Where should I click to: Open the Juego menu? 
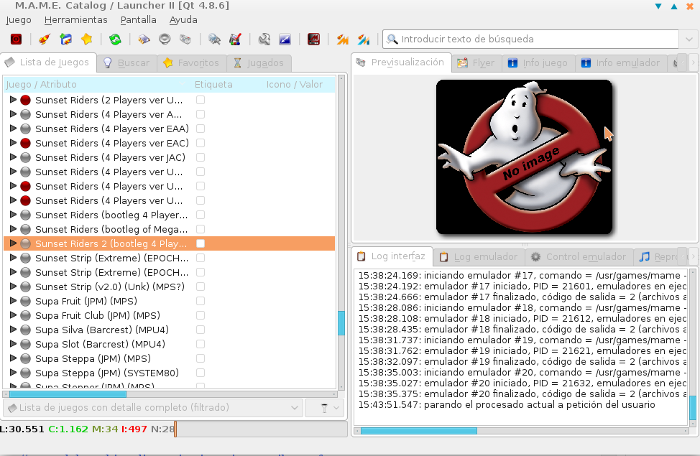19,20
